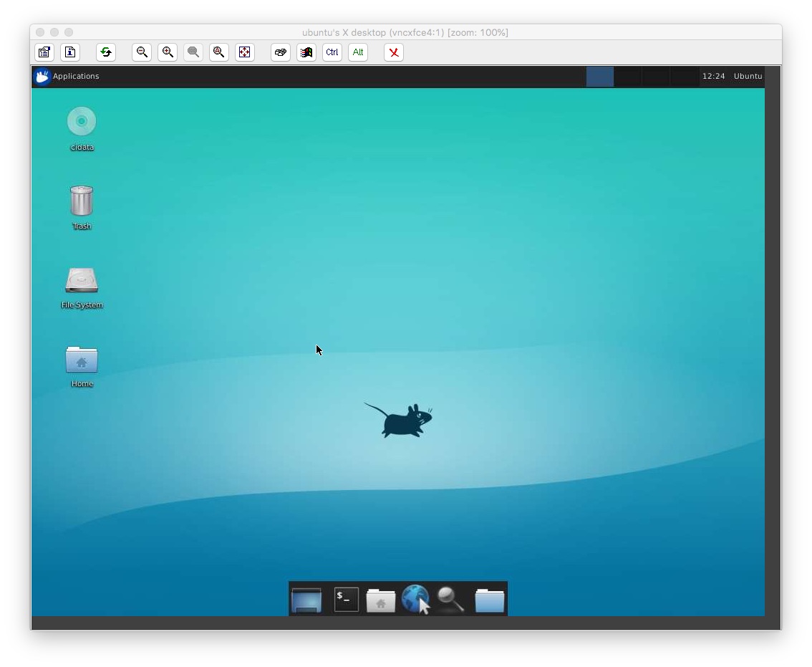Toggle the Alt key lock
The image size is (812, 667).
point(358,52)
